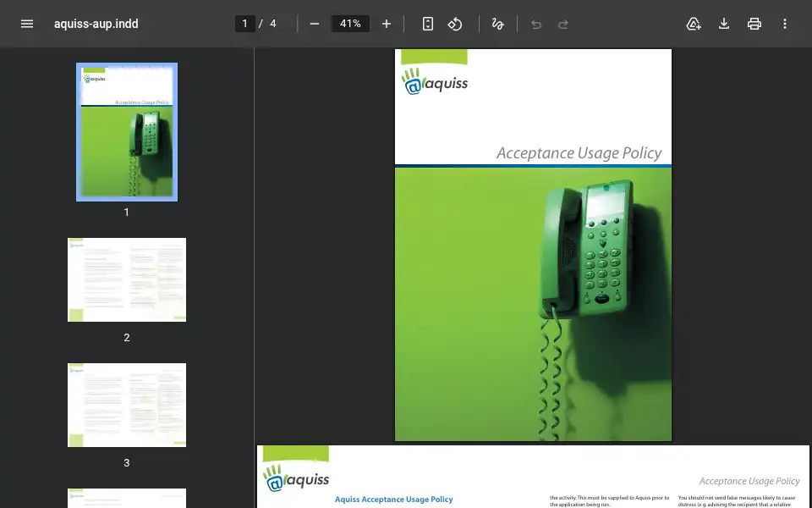This screenshot has height=508, width=812.
Task: Click the fit to page icon
Action: click(428, 24)
